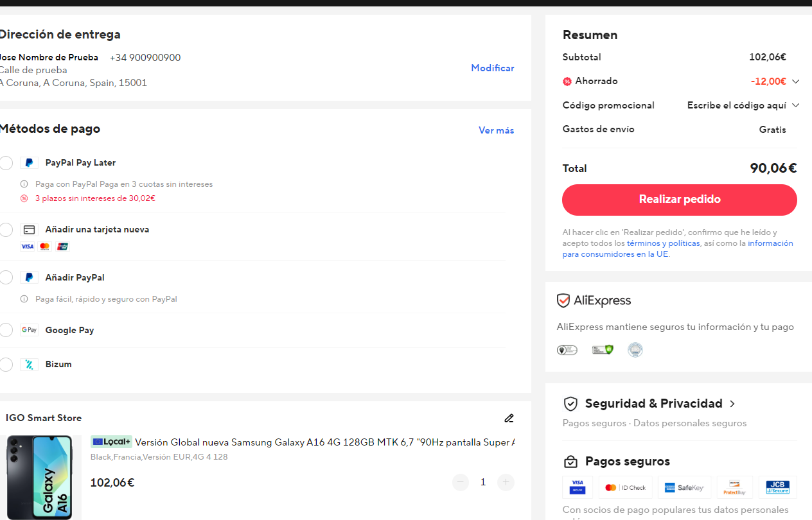Click the first security certification badge
This screenshot has height=520, width=812.
[x=567, y=350]
